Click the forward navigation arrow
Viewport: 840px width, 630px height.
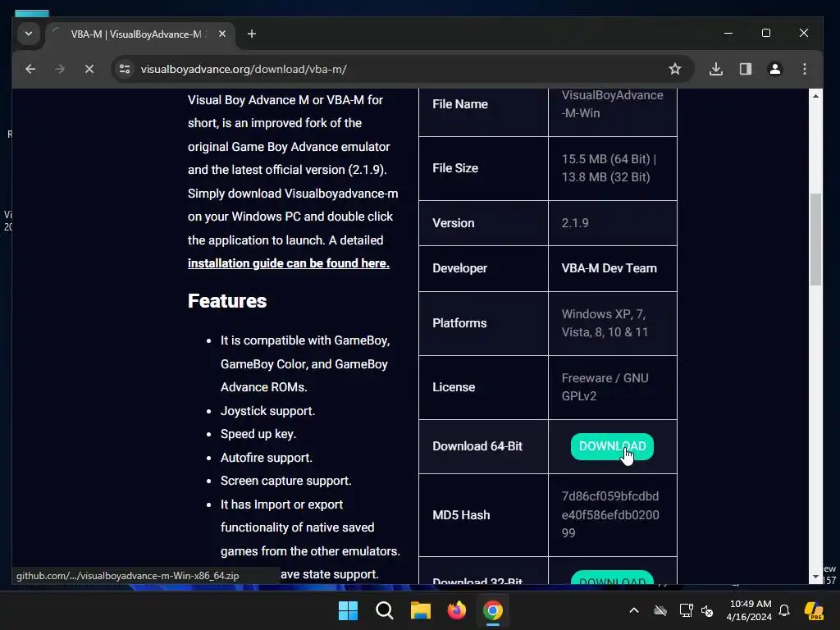[59, 69]
